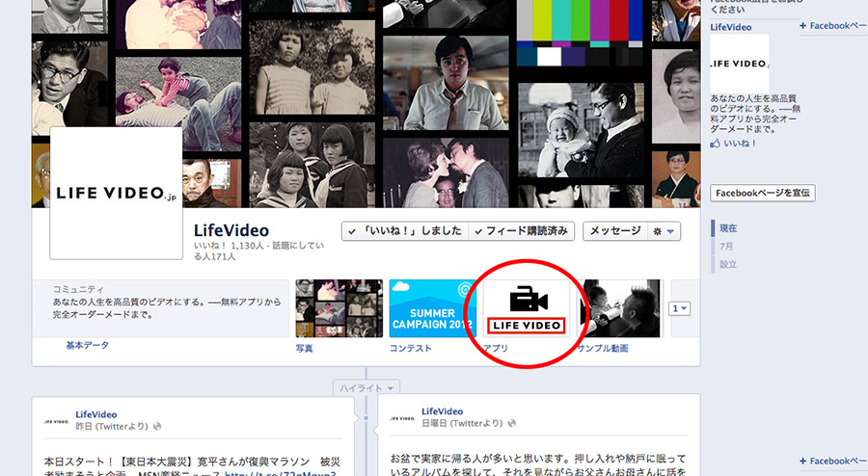Select 設立 in the timeline navigator
Screen dimensions: 868x476
click(x=728, y=264)
